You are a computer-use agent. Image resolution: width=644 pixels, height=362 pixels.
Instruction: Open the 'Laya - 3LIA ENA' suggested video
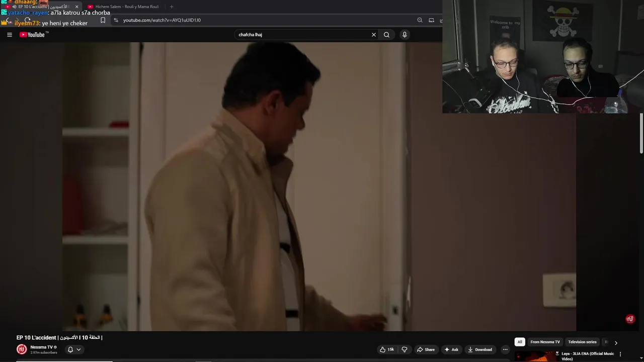tap(588, 356)
